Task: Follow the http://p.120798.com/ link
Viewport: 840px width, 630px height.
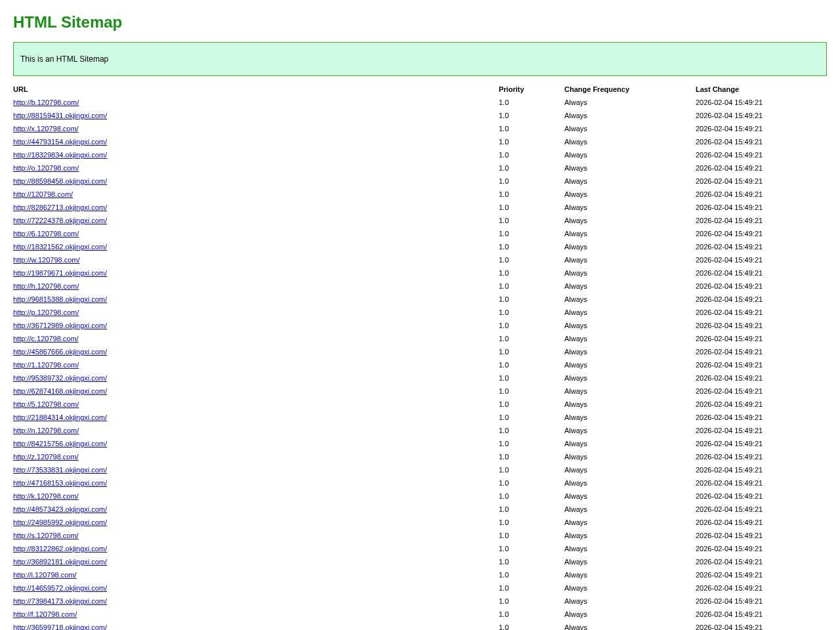Action: (46, 312)
